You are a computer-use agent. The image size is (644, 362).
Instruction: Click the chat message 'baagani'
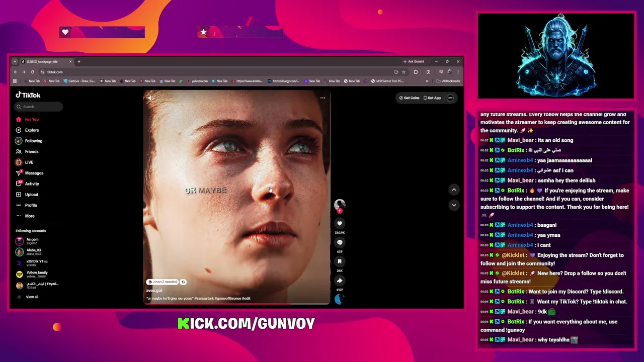pos(547,225)
